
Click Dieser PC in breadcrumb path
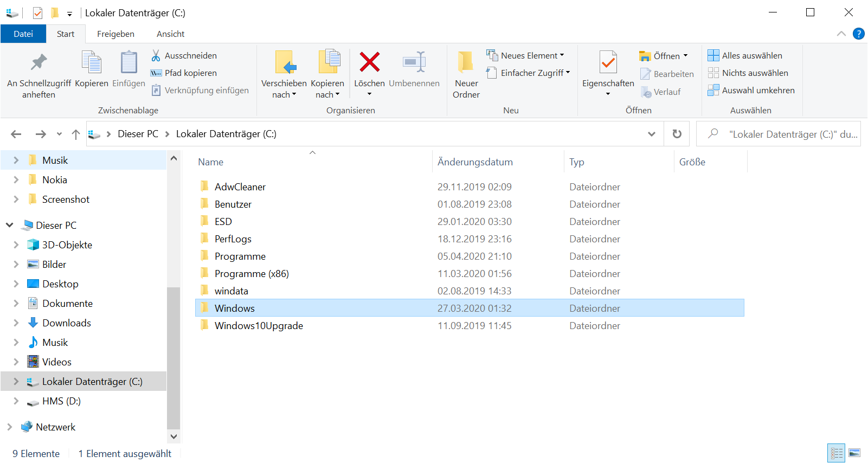[138, 134]
